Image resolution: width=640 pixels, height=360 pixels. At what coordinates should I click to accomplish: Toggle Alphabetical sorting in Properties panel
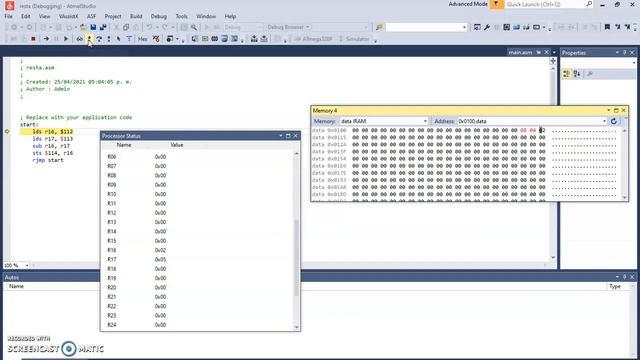tap(577, 74)
